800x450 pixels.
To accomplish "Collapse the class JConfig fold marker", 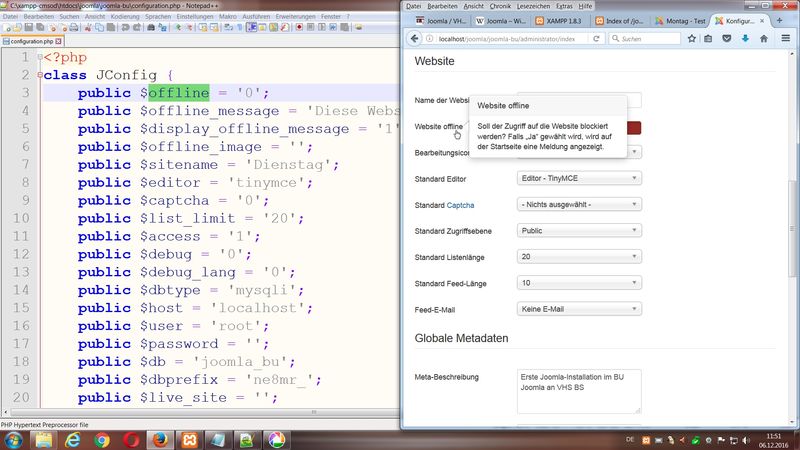I will click(39, 75).
